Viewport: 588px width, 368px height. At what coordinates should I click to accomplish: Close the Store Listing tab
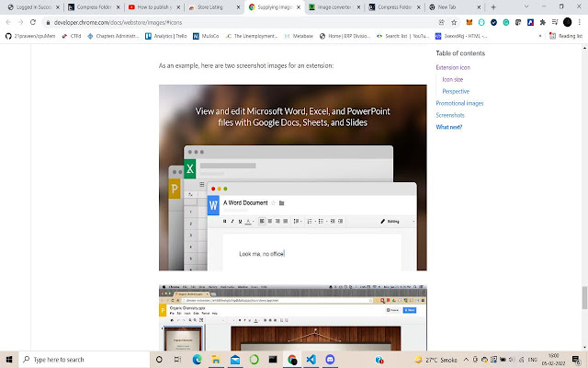point(239,7)
